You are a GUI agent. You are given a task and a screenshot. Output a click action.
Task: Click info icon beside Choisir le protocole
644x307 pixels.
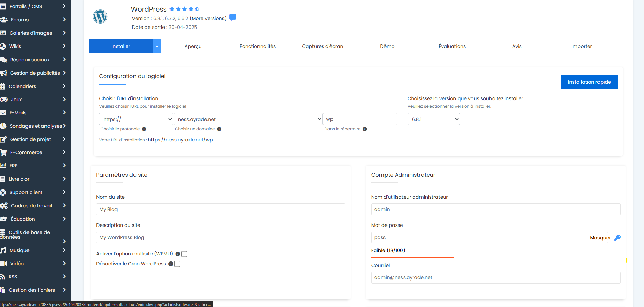pyautogui.click(x=144, y=129)
